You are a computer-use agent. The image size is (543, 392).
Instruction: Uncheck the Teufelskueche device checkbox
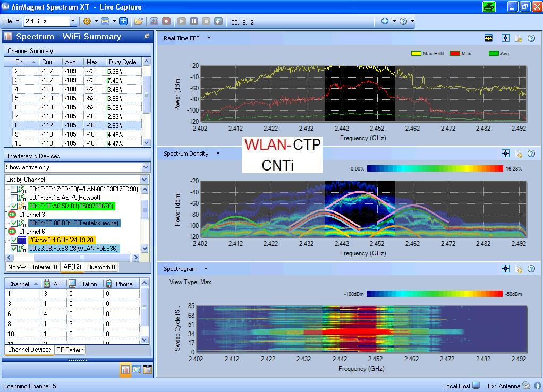[x=14, y=224]
